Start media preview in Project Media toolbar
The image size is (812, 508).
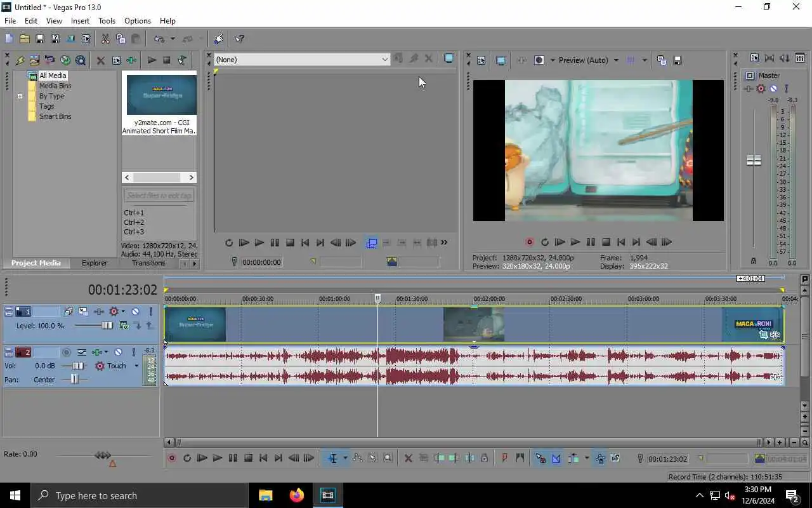pyautogui.click(x=152, y=60)
